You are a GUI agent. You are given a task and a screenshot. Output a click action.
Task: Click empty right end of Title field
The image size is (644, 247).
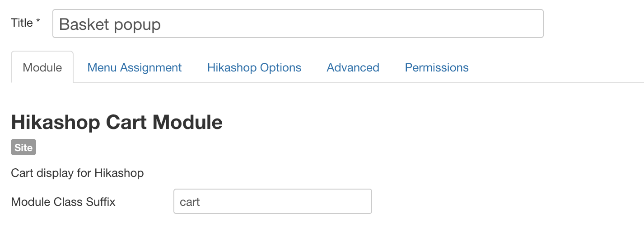point(497,24)
